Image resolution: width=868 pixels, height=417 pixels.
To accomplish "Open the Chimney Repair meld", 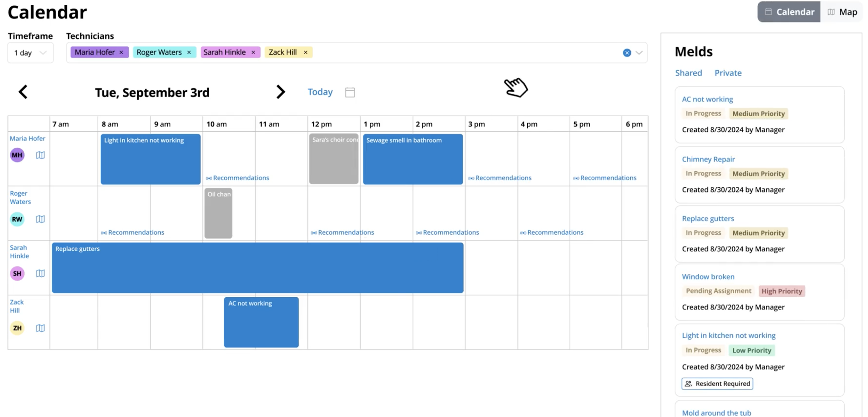I will pyautogui.click(x=708, y=159).
